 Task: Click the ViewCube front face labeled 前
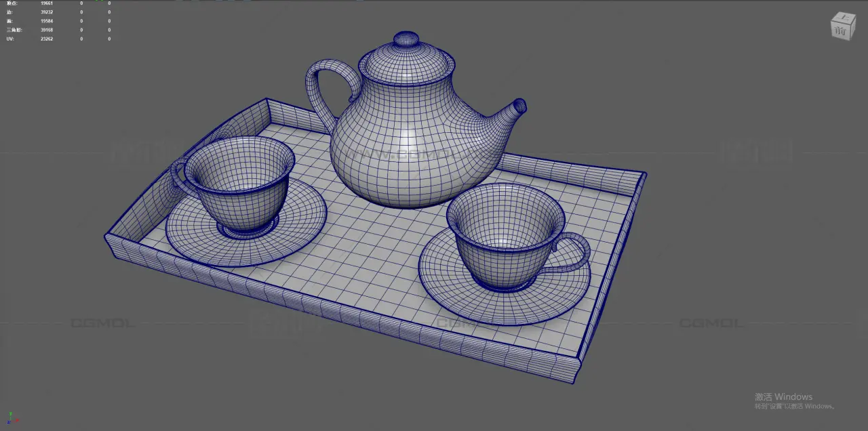pyautogui.click(x=841, y=30)
